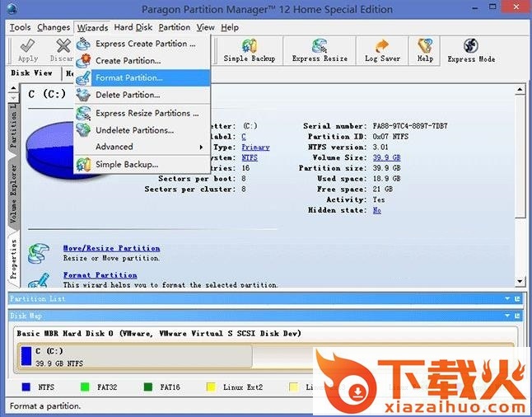Screen dimensions: 532x417
Task: Click the Express Resize Partitions menu icon
Action: (83, 113)
